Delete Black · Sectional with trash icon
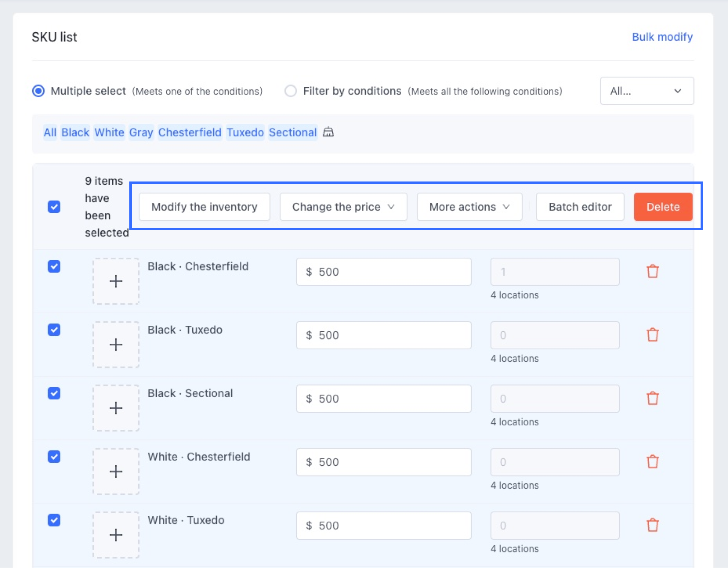The width and height of the screenshot is (728, 568). 653,398
